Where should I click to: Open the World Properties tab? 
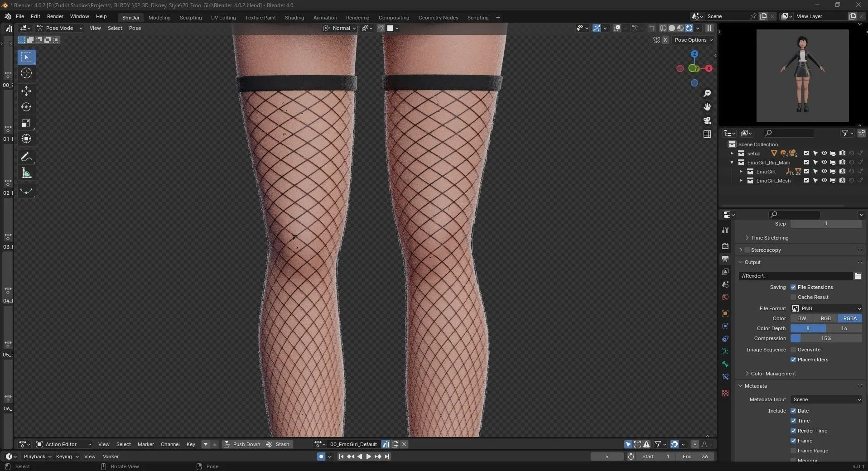tap(725, 298)
